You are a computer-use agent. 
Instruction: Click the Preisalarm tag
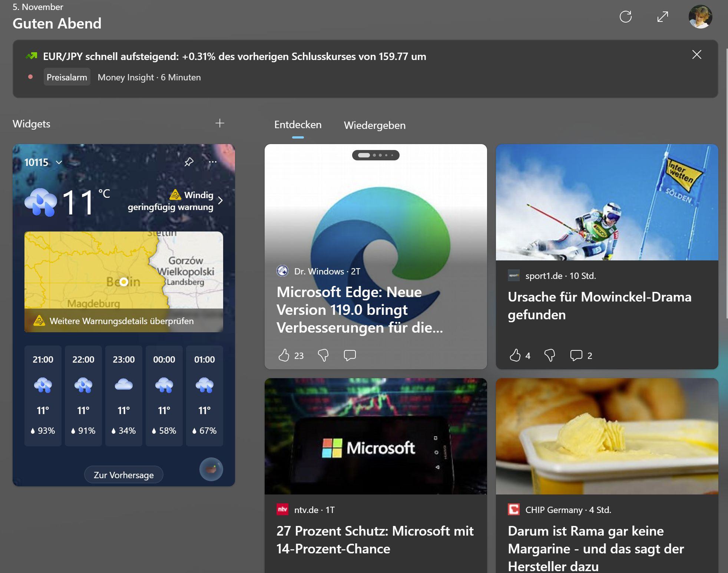pyautogui.click(x=67, y=77)
